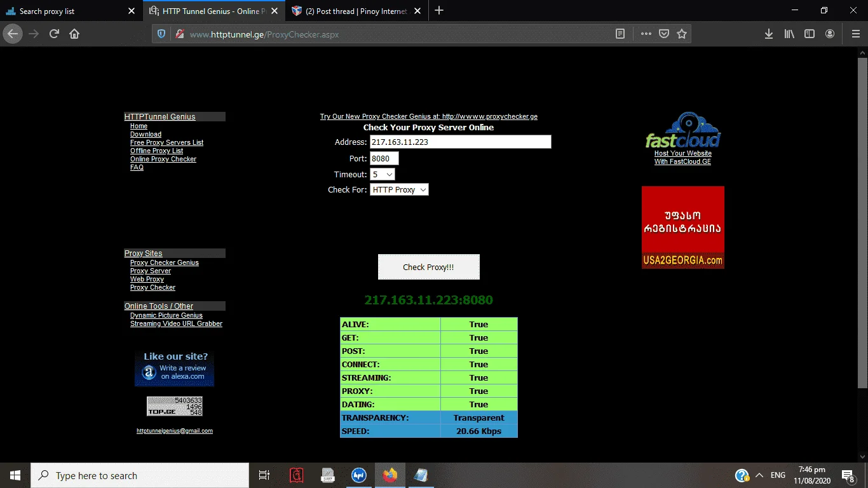Click the 20.66 Kbps speed value

(478, 431)
